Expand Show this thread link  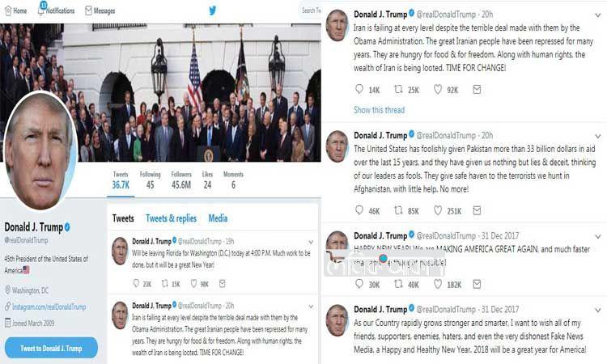[379, 110]
